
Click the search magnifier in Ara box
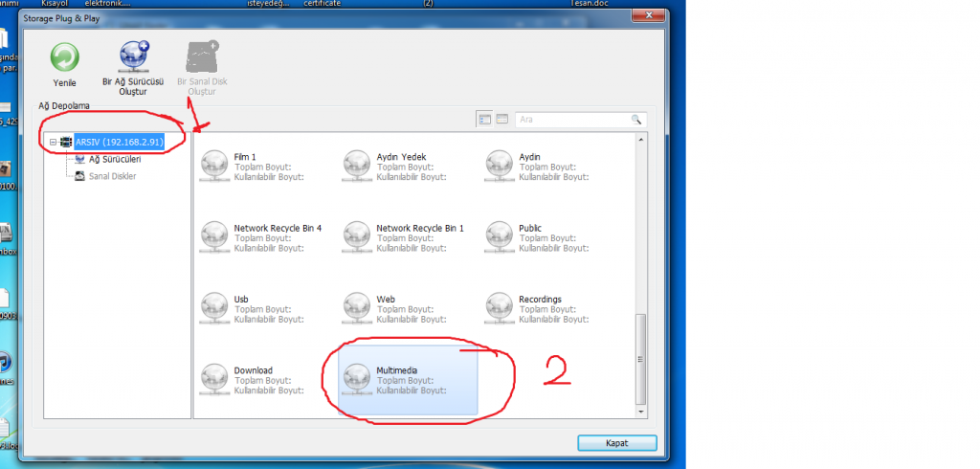pos(636,120)
